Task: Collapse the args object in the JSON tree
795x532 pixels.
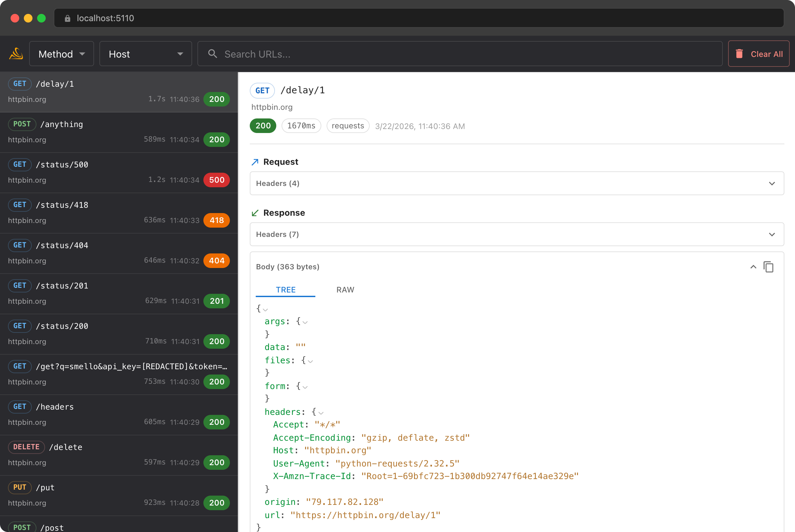Action: click(x=305, y=322)
